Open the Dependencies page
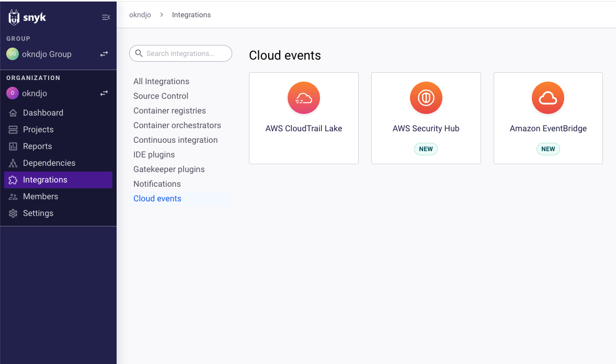Viewport: 616px width, 364px height. [x=49, y=163]
